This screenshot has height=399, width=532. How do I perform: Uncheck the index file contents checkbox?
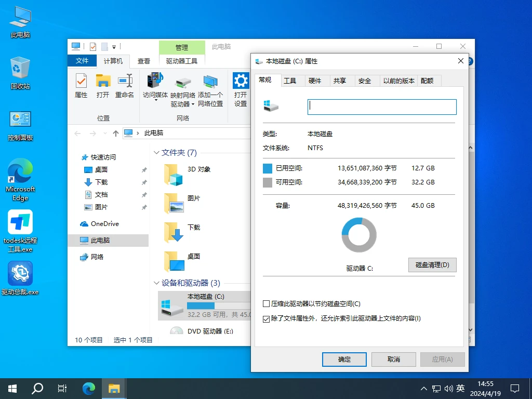pos(267,318)
